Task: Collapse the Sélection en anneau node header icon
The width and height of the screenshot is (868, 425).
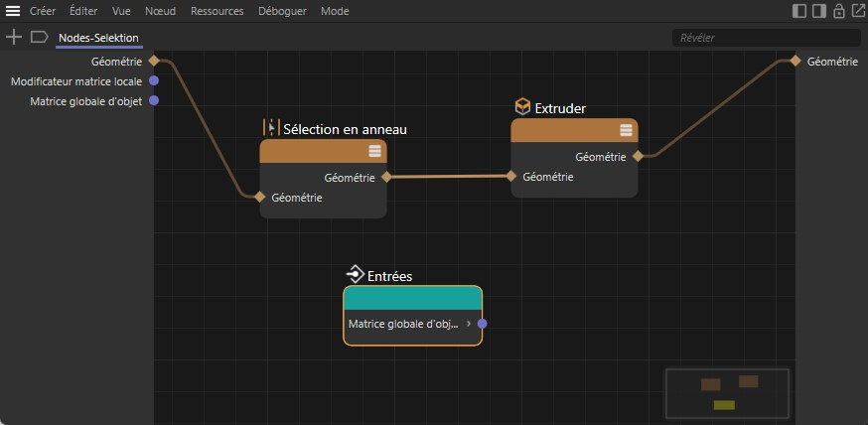Action: pyautogui.click(x=374, y=151)
